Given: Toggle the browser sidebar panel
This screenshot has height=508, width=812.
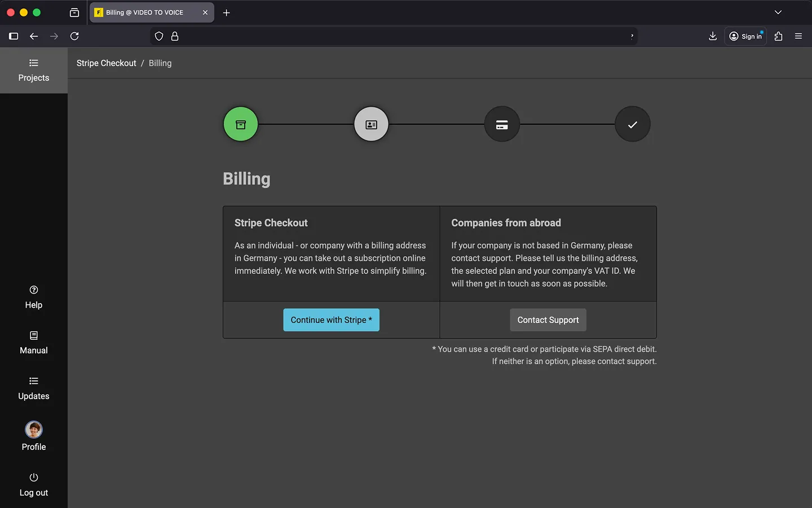Looking at the screenshot, I should [14, 36].
